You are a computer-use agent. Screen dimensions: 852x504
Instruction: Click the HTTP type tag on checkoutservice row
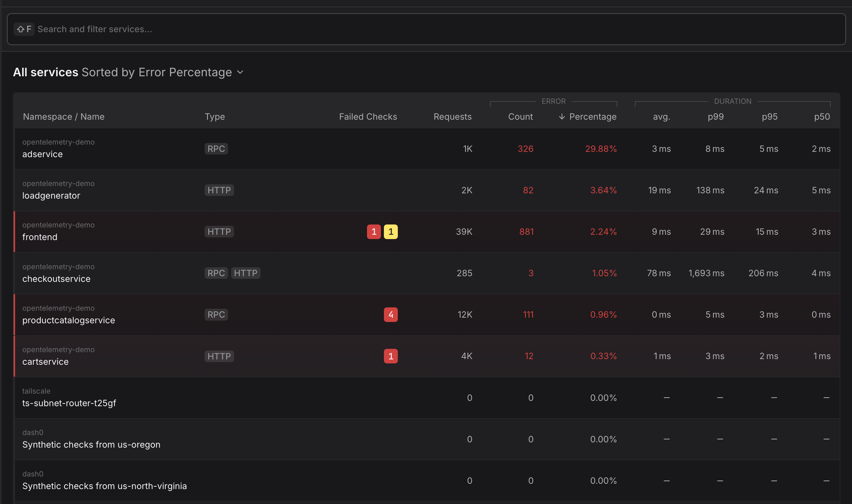click(246, 273)
